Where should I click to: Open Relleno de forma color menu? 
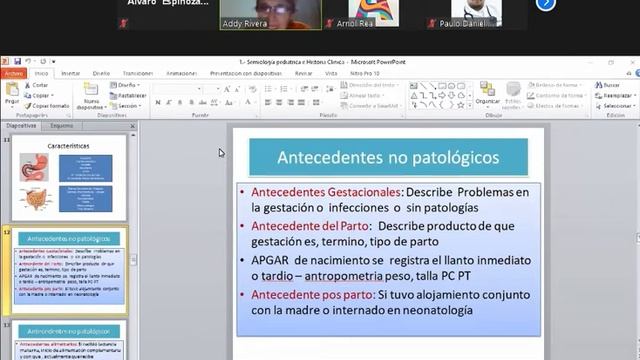555,85
